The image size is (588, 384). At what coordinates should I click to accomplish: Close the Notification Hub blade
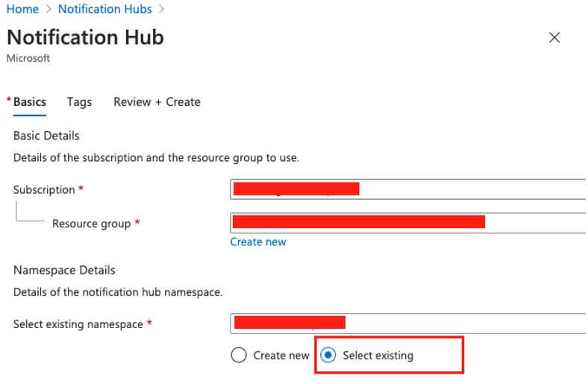[554, 38]
